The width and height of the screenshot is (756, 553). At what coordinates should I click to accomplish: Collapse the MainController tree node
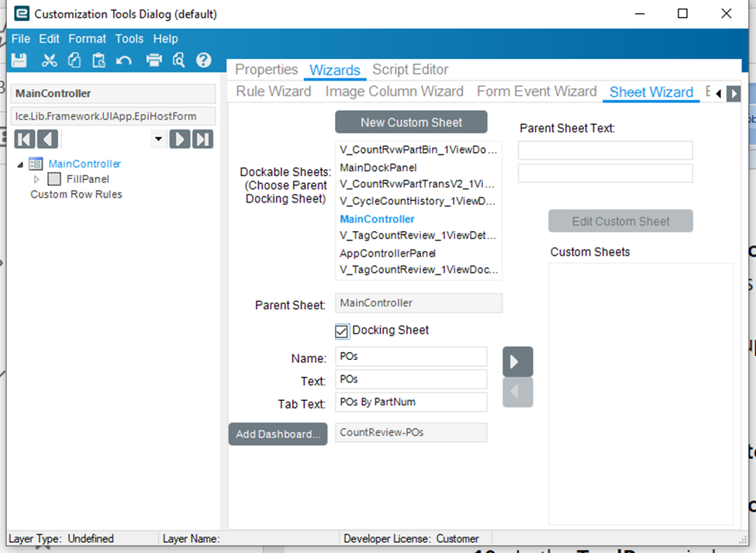point(20,165)
